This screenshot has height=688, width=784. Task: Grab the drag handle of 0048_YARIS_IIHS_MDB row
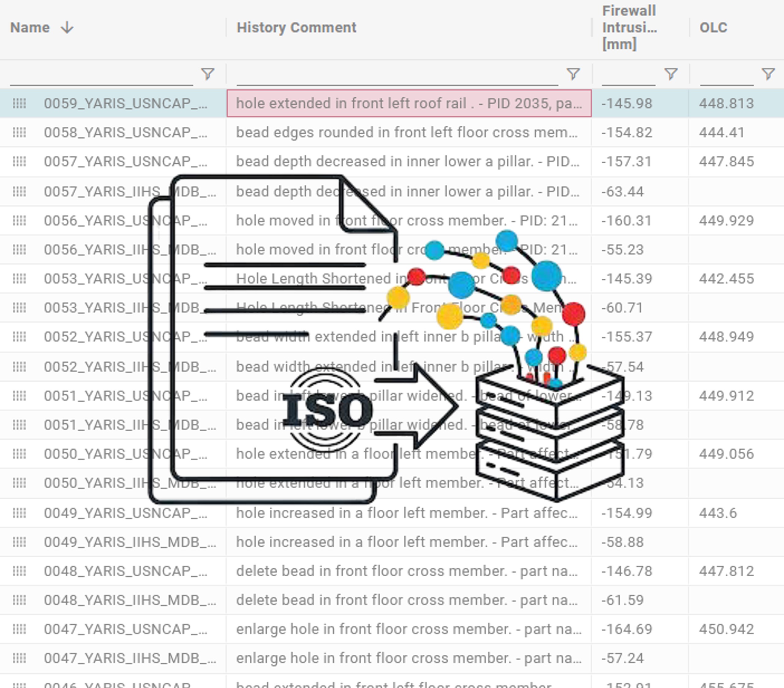click(x=20, y=600)
